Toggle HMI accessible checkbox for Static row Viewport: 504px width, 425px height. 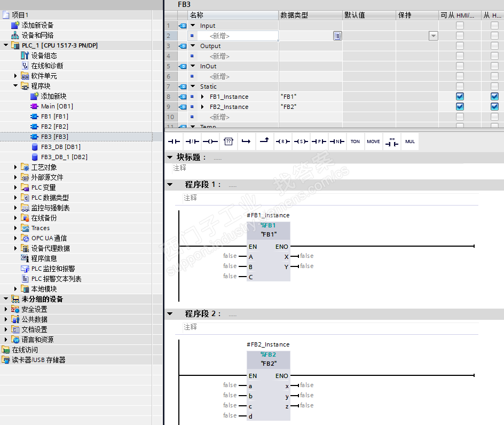(x=460, y=86)
